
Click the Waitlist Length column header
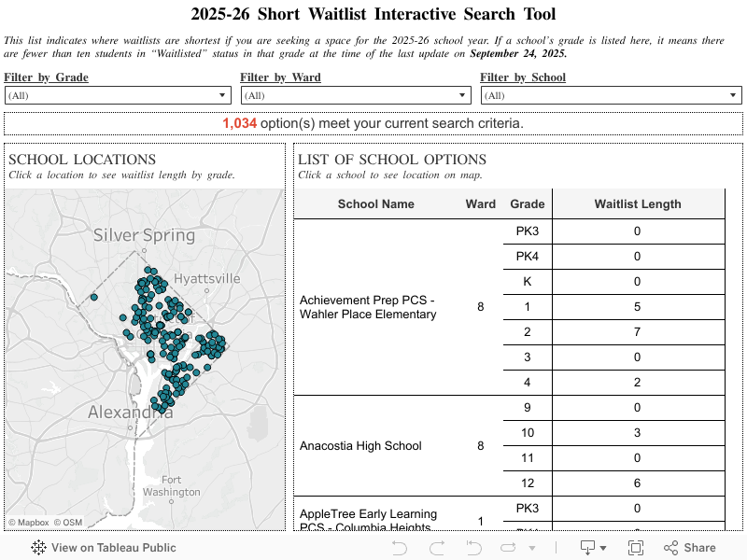point(638,204)
